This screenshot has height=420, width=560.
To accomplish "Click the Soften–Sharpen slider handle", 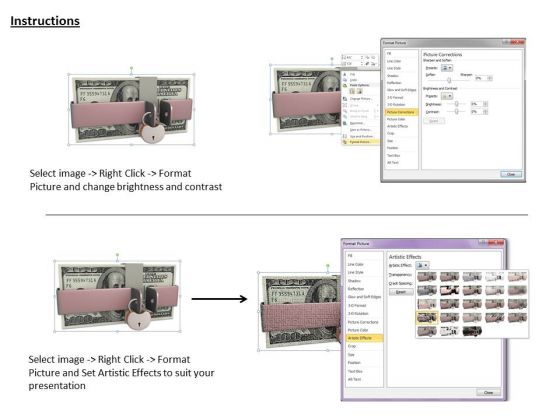I will click(449, 80).
